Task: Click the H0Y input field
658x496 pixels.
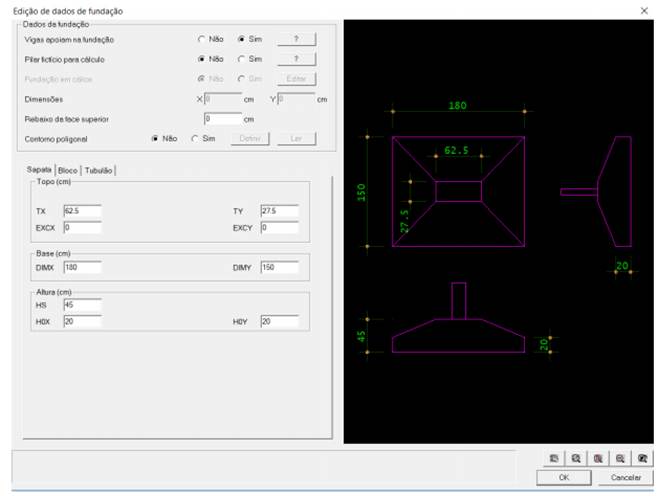Action: point(279,321)
